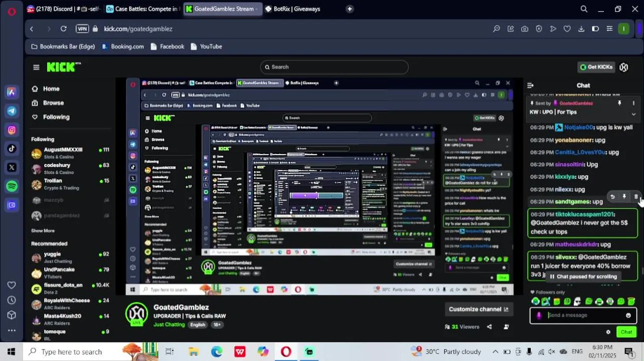This screenshot has height=361, width=644.
Task: Open X (Twitter) in the Opera sidebar
Action: [12, 167]
